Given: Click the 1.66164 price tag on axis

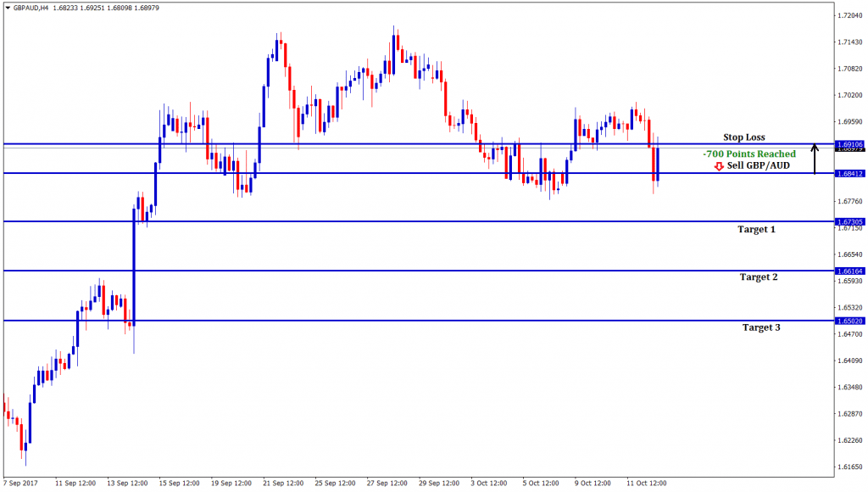Looking at the screenshot, I should 850,271.
